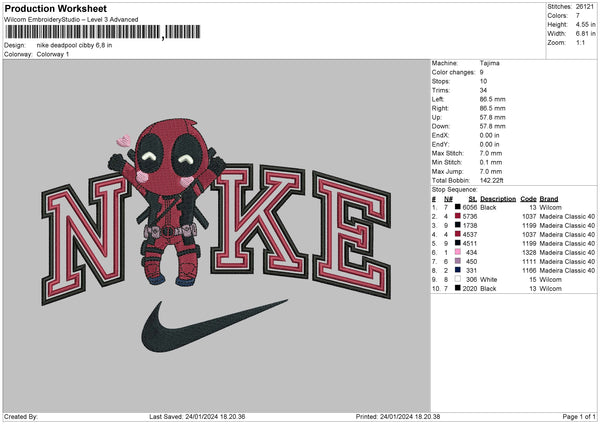This screenshot has width=600, height=424.
Task: Choose the pink swatch next to 434
Action: click(x=457, y=252)
